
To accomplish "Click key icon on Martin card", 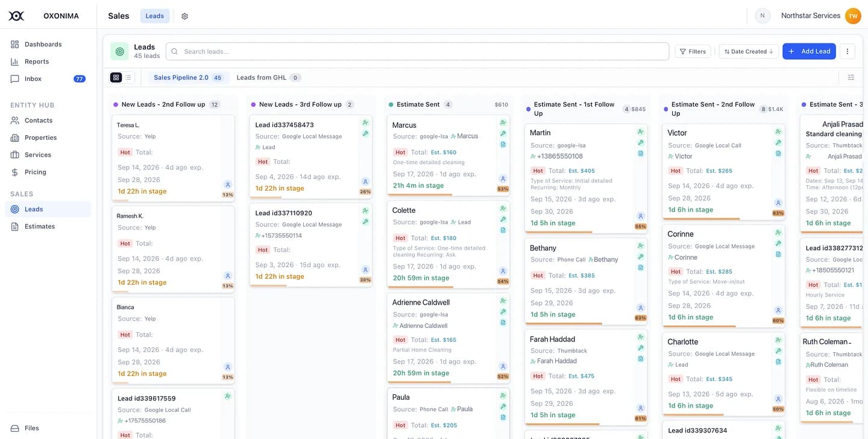I will pyautogui.click(x=641, y=143).
